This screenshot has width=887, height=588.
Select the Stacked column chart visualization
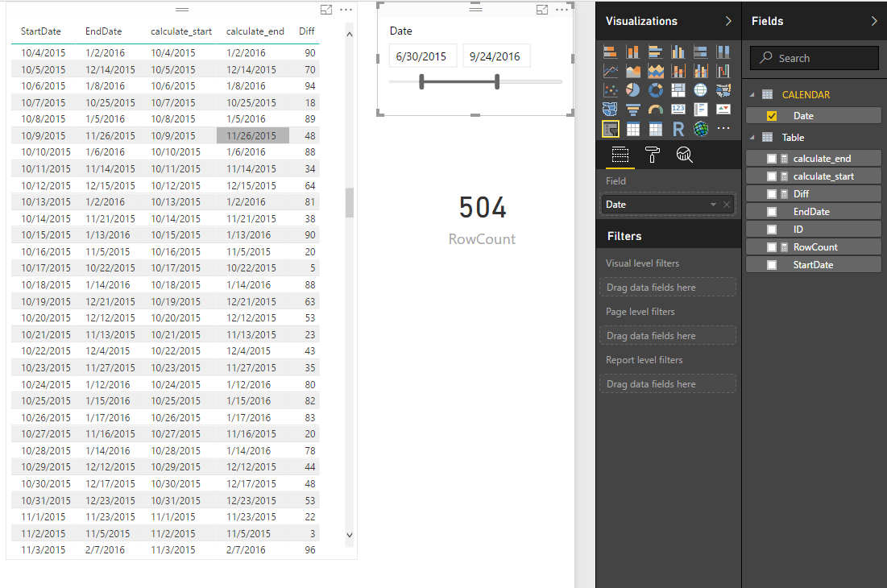click(633, 52)
